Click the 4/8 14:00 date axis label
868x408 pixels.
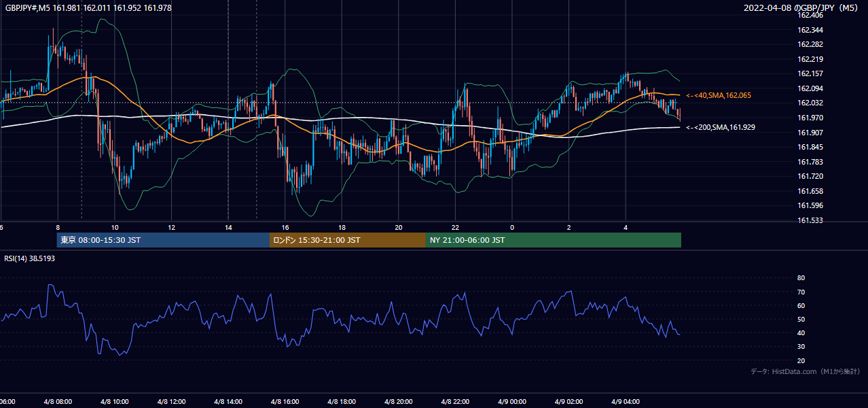pyautogui.click(x=228, y=402)
